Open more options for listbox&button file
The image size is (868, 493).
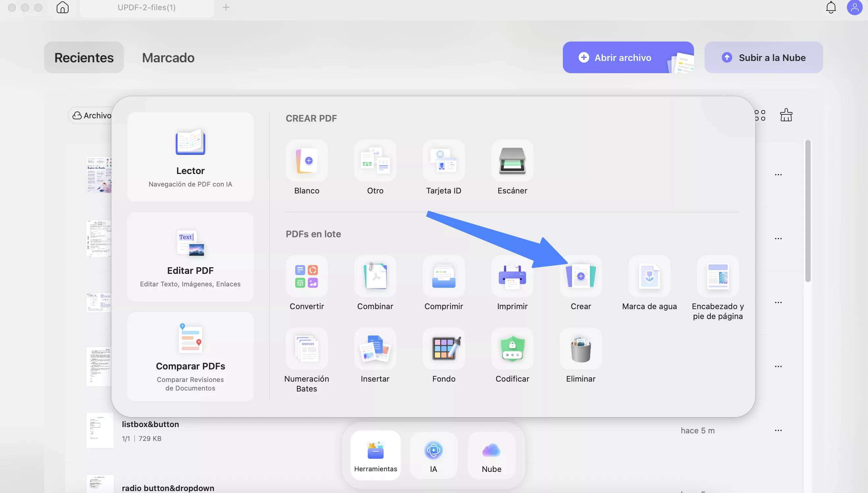pos(778,431)
